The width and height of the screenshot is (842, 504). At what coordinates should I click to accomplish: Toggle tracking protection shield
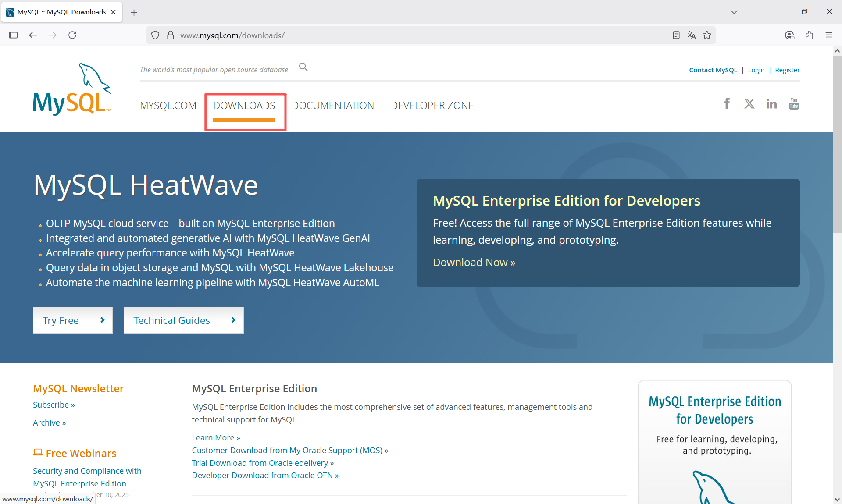tap(155, 35)
